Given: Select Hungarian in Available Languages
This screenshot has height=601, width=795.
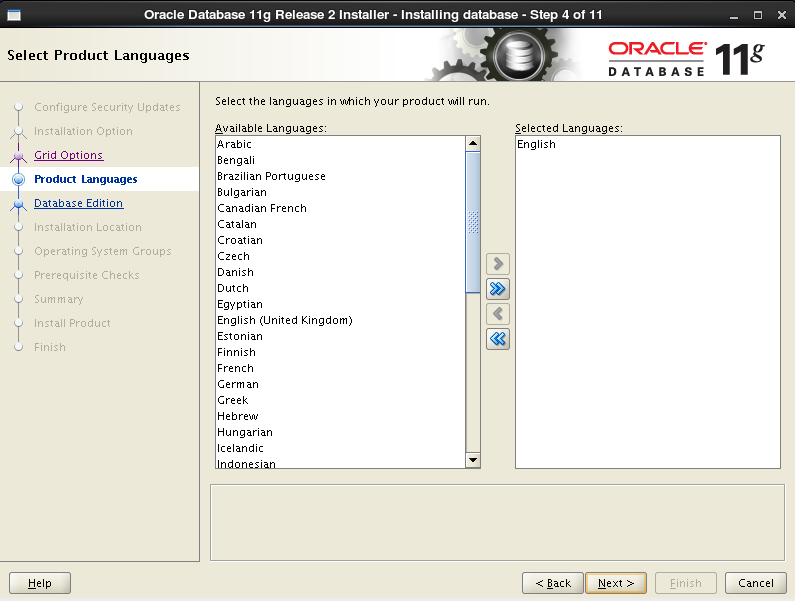Looking at the screenshot, I should (340, 432).
